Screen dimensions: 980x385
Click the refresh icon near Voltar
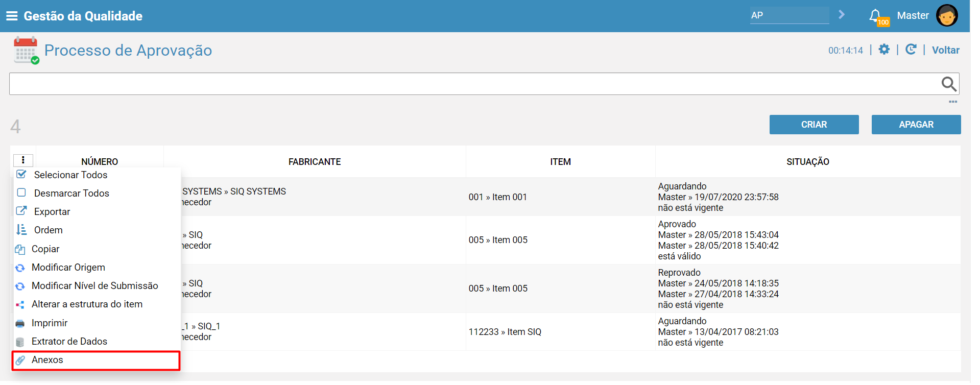coord(911,50)
